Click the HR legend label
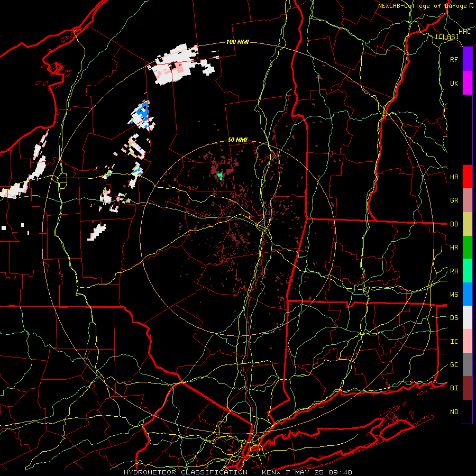The width and height of the screenshot is (476, 476). click(454, 248)
